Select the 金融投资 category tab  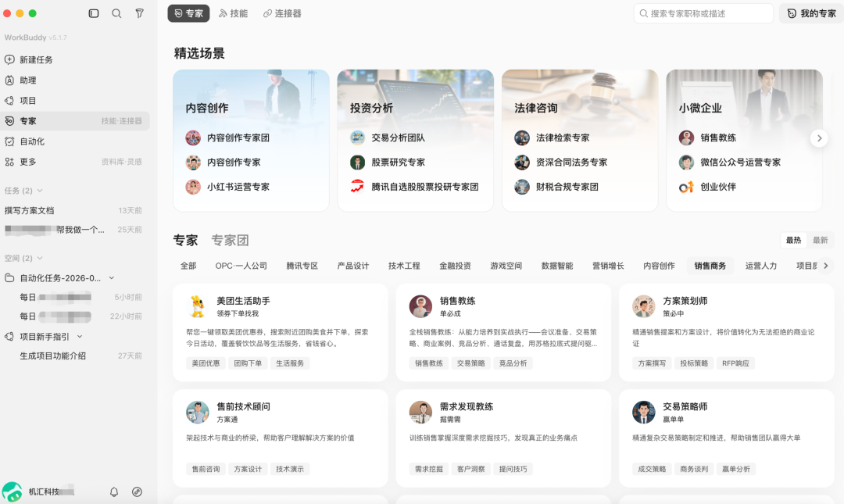456,266
